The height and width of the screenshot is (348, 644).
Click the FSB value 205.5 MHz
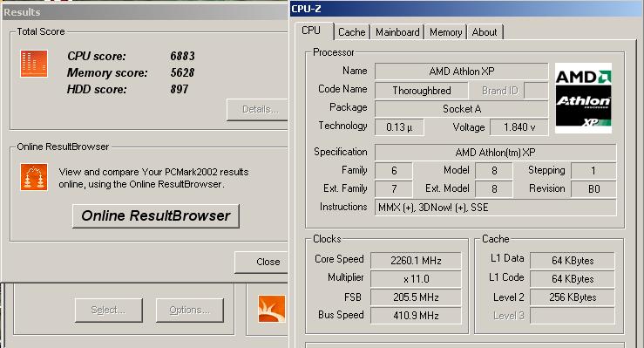point(416,297)
